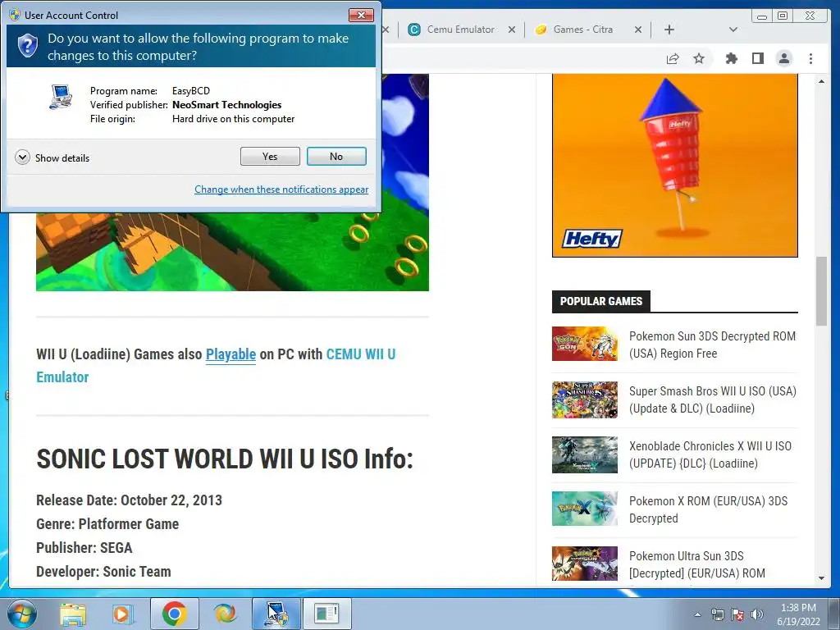Click Yes in the User Account Control dialog
840x630 pixels.
(x=270, y=157)
